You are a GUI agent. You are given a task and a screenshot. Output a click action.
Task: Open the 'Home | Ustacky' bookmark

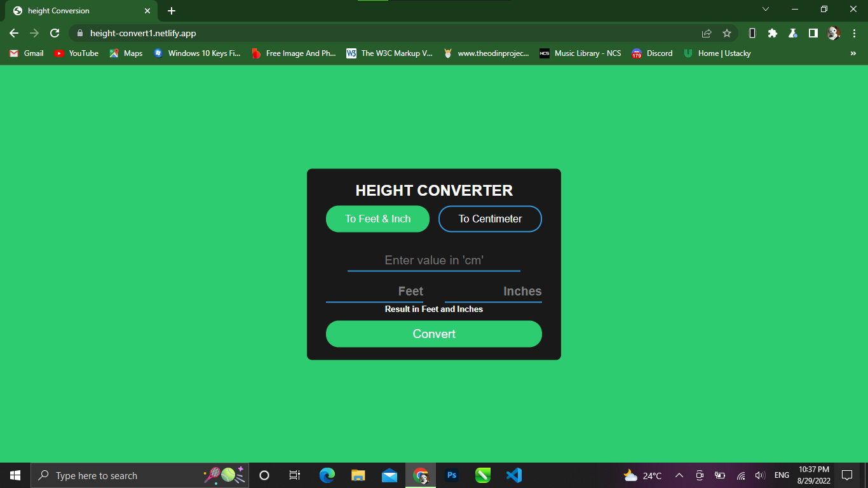point(717,53)
